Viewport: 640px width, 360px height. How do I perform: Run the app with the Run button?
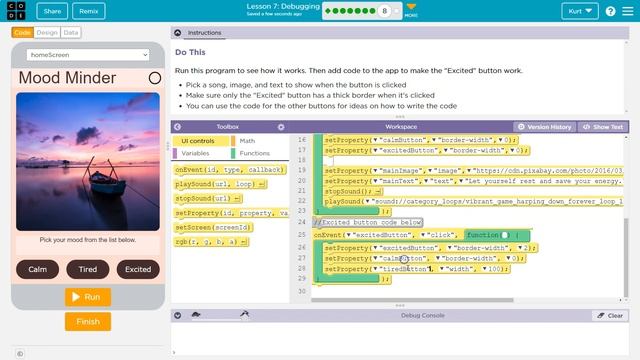[x=88, y=297]
